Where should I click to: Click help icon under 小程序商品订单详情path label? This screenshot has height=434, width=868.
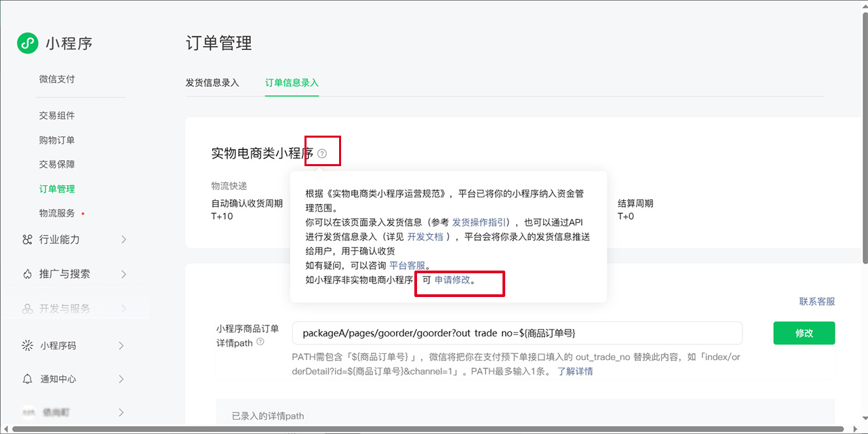[x=260, y=343]
